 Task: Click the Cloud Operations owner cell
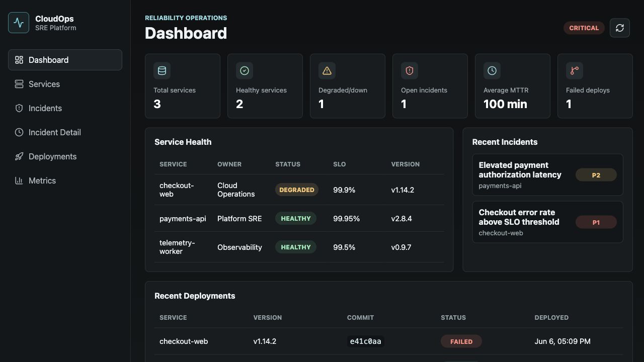(x=236, y=190)
